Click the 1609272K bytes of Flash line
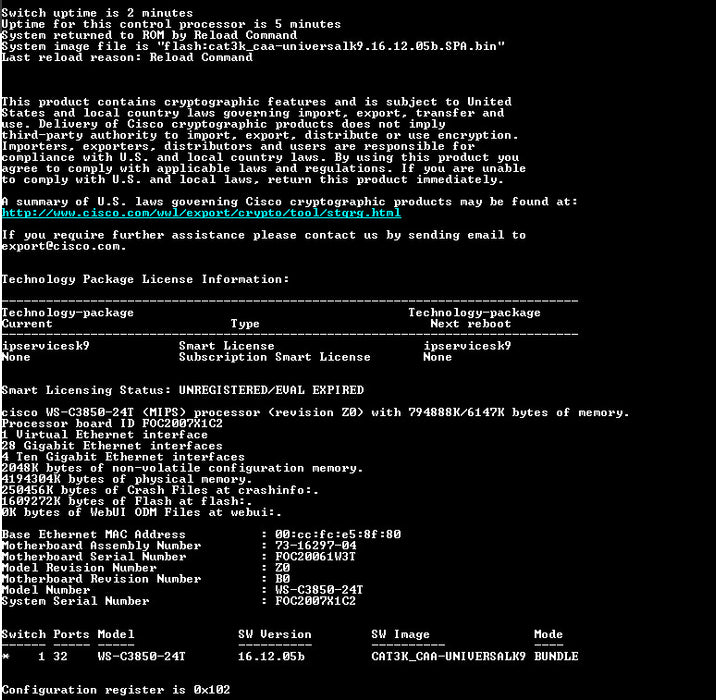The height and width of the screenshot is (700, 716). point(127,501)
